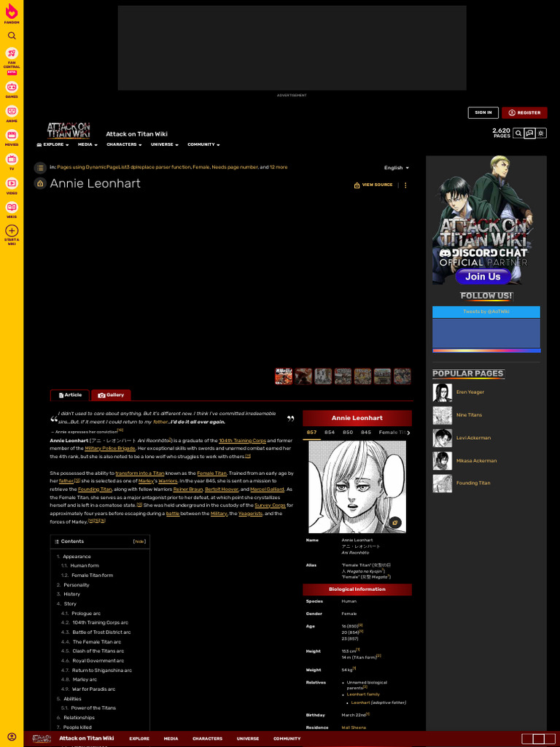Image resolution: width=560 pixels, height=747 pixels.
Task: Click View Source button
Action: click(373, 185)
